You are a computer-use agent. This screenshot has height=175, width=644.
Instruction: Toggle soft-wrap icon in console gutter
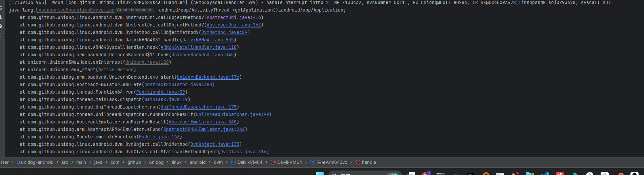click(1, 8)
